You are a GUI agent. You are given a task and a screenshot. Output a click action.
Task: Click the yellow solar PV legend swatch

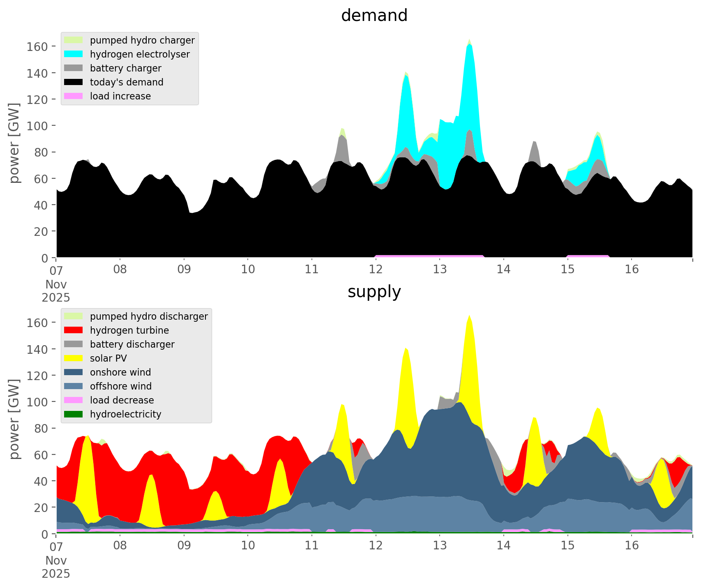(74, 358)
